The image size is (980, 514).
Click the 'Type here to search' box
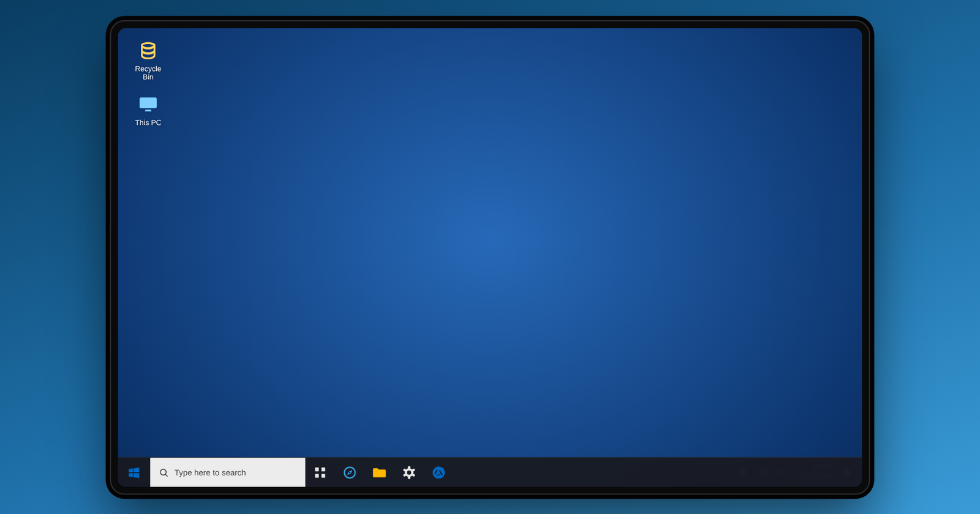228,472
